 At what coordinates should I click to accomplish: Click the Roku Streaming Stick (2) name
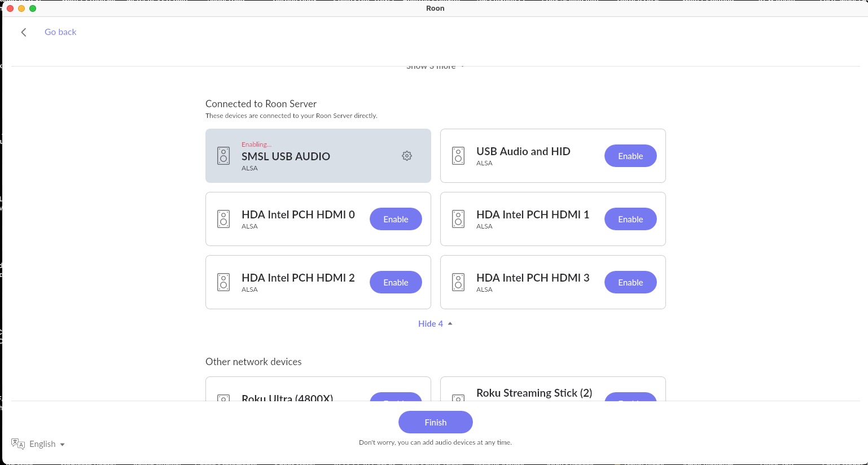click(534, 393)
